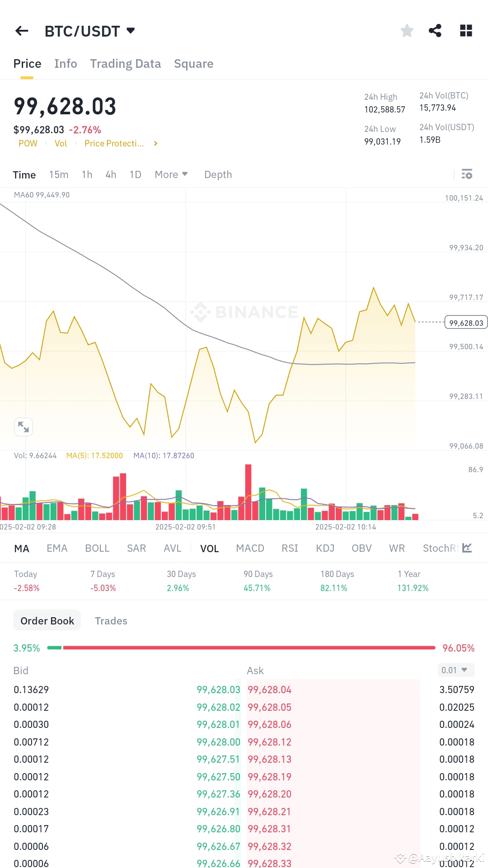This screenshot has height=868, width=488.
Task: Select the RSI indicator
Action: tap(290, 548)
